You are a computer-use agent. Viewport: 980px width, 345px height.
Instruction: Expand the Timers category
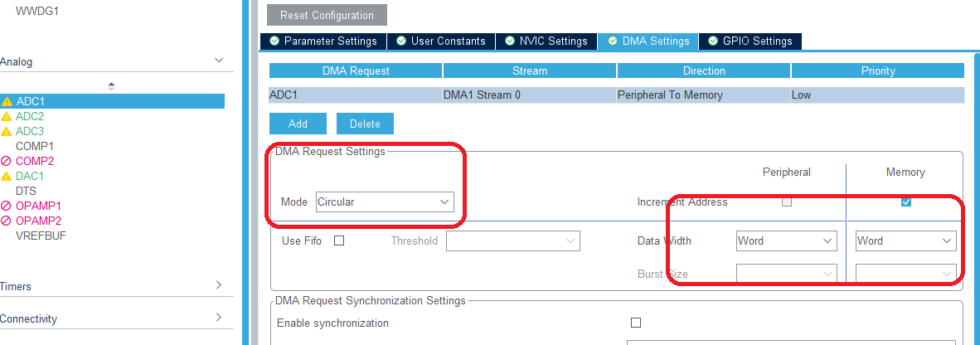pyautogui.click(x=219, y=285)
